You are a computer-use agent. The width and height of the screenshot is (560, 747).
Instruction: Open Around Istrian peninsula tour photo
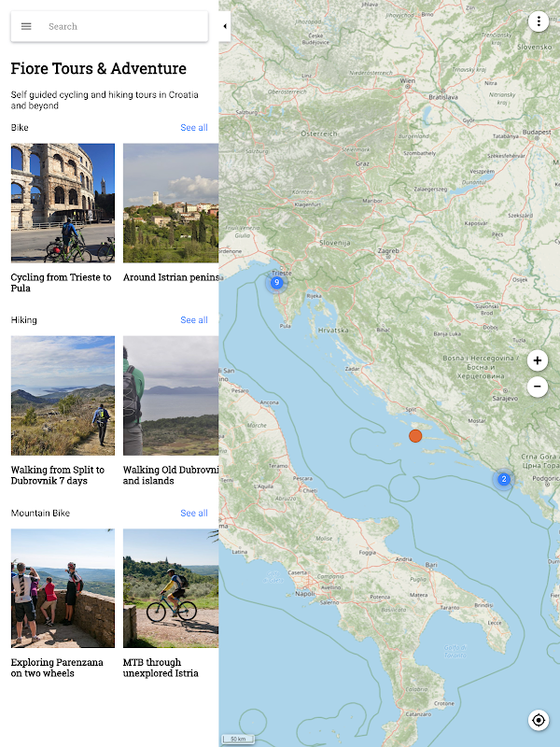pos(171,203)
